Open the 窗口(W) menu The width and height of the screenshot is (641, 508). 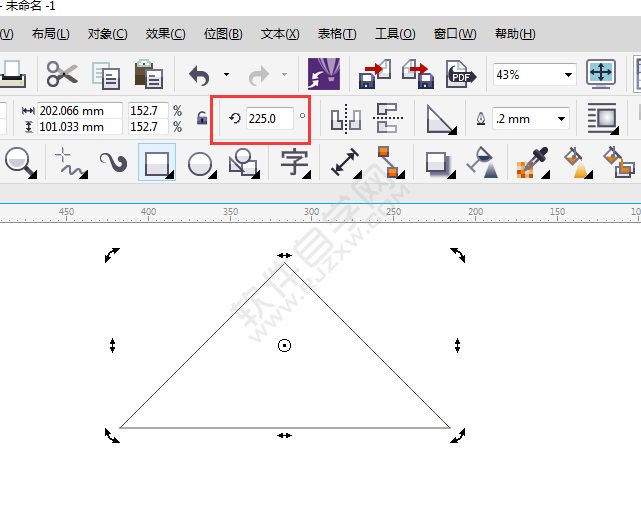coord(455,34)
